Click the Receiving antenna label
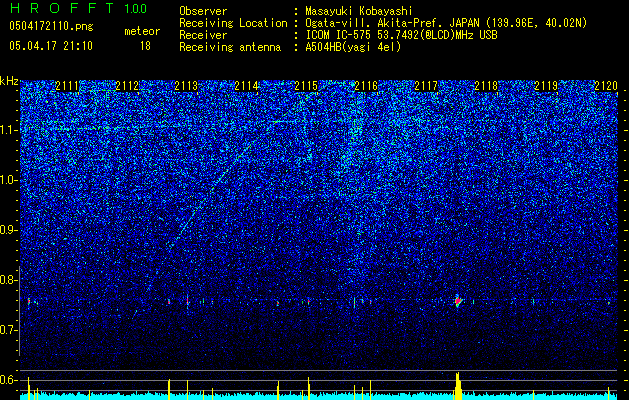 tap(230, 47)
